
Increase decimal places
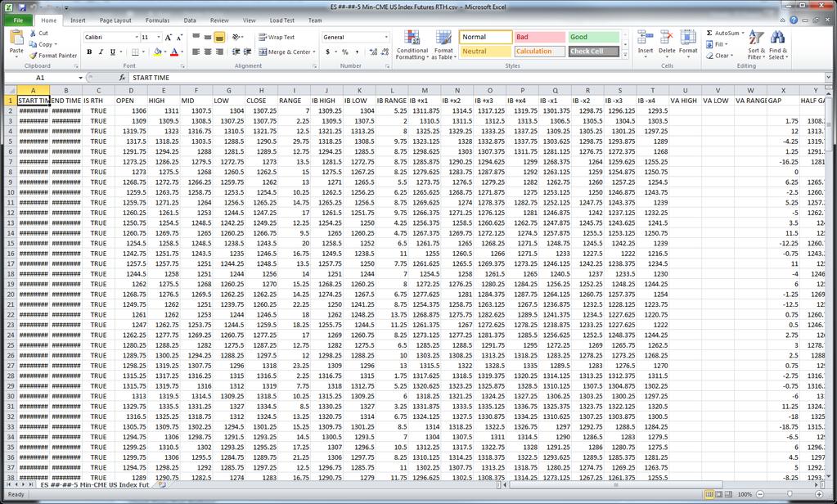coord(372,52)
